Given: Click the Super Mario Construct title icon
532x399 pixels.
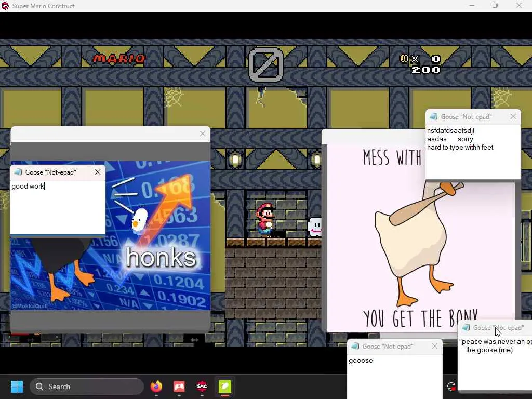Looking at the screenshot, I should click(5, 6).
